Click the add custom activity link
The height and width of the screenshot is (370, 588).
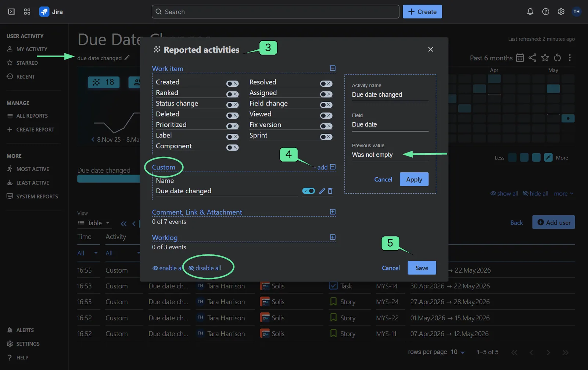322,167
